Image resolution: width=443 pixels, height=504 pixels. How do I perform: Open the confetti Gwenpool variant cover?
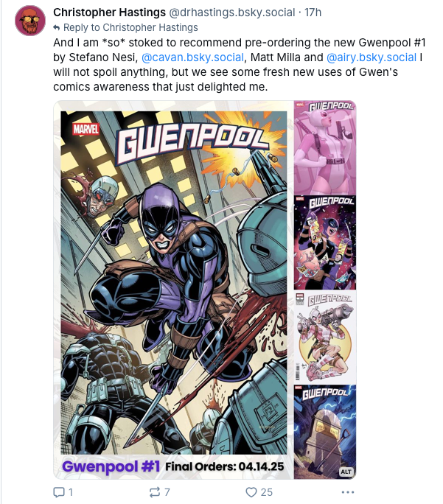(x=325, y=242)
